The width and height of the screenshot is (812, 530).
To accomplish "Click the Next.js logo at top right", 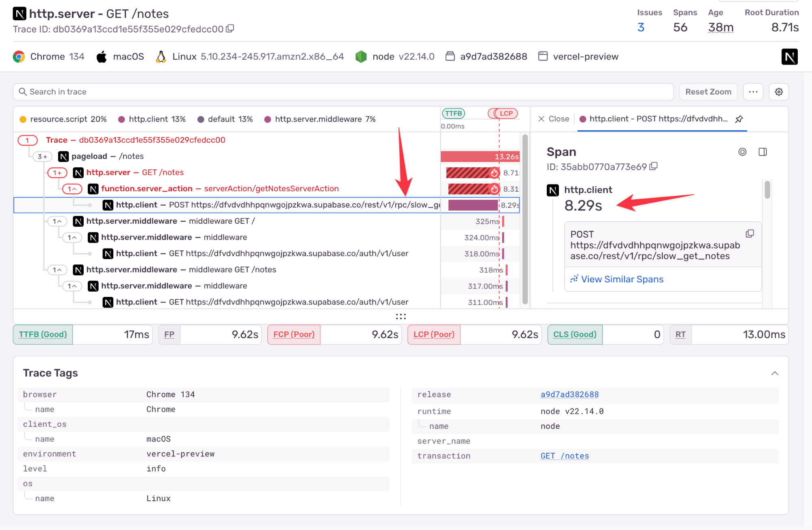I will [789, 57].
